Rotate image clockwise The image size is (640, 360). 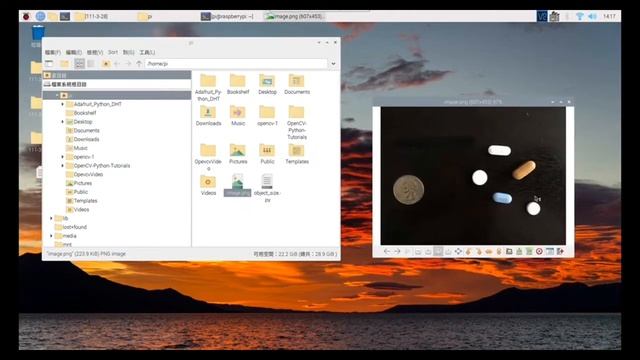tap(478, 251)
